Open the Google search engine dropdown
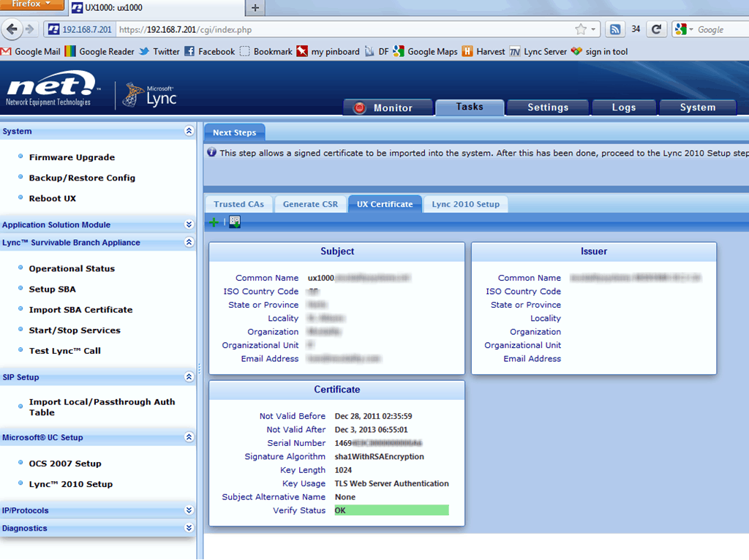Viewport: 749px width, 560px height. tap(692, 29)
